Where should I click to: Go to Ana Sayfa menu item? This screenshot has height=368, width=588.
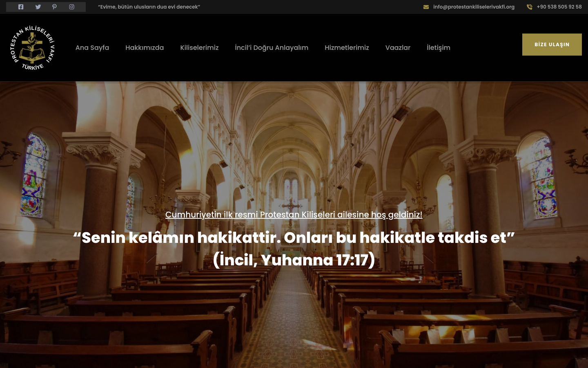pyautogui.click(x=92, y=47)
